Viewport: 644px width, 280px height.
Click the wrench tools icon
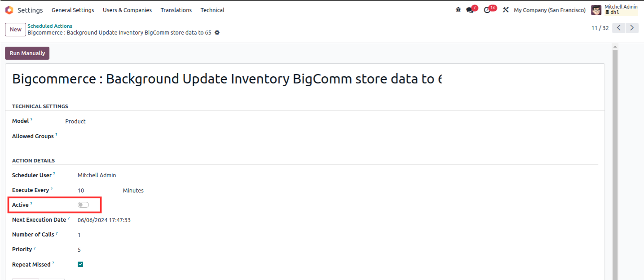tap(506, 10)
